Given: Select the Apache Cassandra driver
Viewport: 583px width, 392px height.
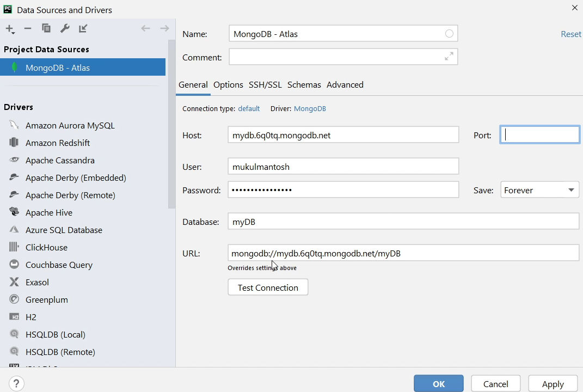Looking at the screenshot, I should tap(60, 161).
